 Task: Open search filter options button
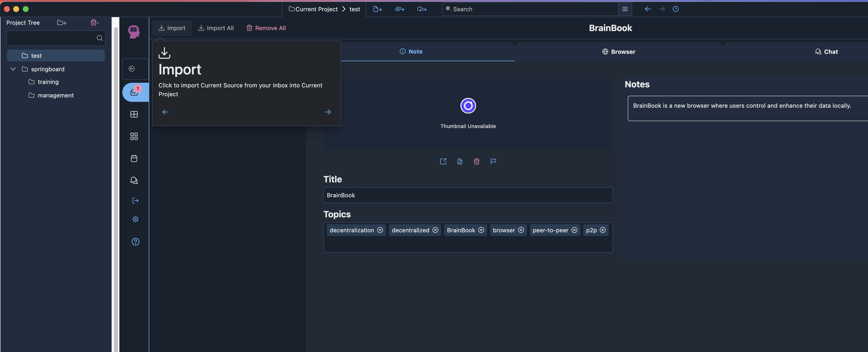pyautogui.click(x=625, y=9)
